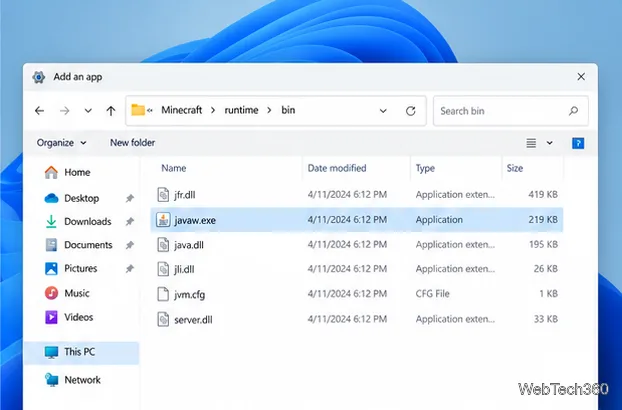
Task: Click the 219 KB size cell
Action: pyautogui.click(x=543, y=220)
